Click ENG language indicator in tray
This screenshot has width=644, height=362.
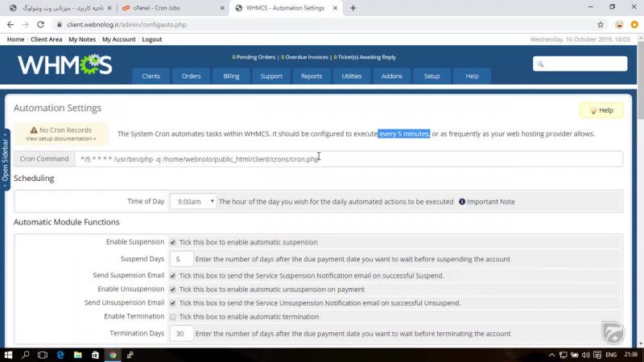point(611,355)
